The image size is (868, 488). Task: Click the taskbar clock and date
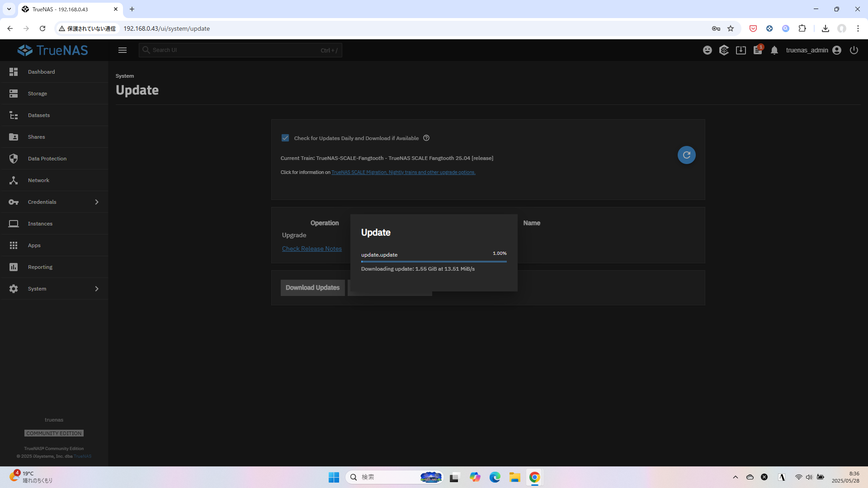tap(845, 477)
